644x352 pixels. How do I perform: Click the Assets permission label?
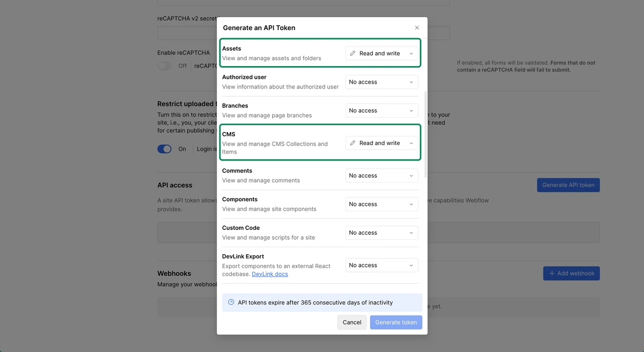click(232, 48)
